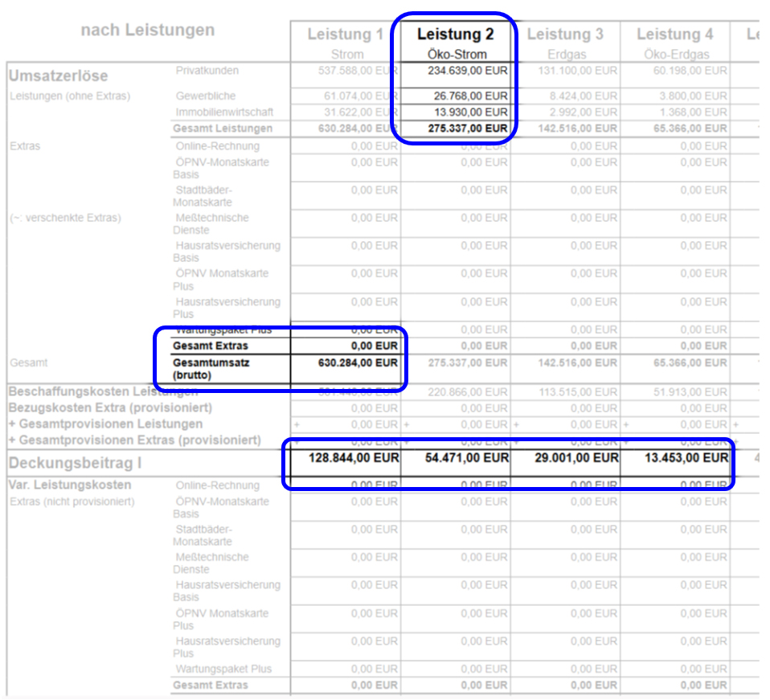The image size is (770, 700).
Task: Open the Leistung 3 column header
Action: click(x=565, y=35)
